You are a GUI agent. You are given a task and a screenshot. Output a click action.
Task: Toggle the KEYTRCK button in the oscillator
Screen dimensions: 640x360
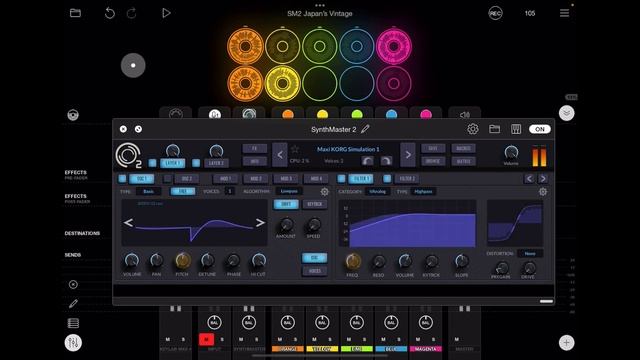point(315,204)
